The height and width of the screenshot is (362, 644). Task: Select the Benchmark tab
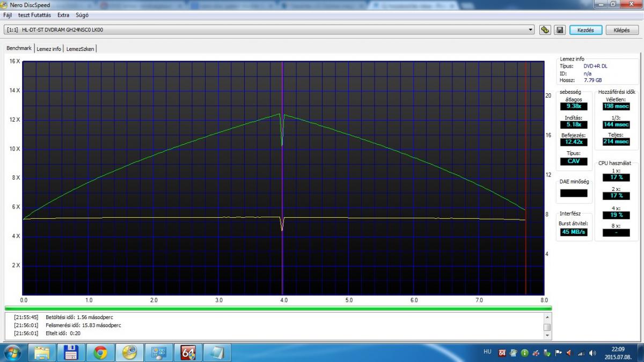[x=19, y=48]
